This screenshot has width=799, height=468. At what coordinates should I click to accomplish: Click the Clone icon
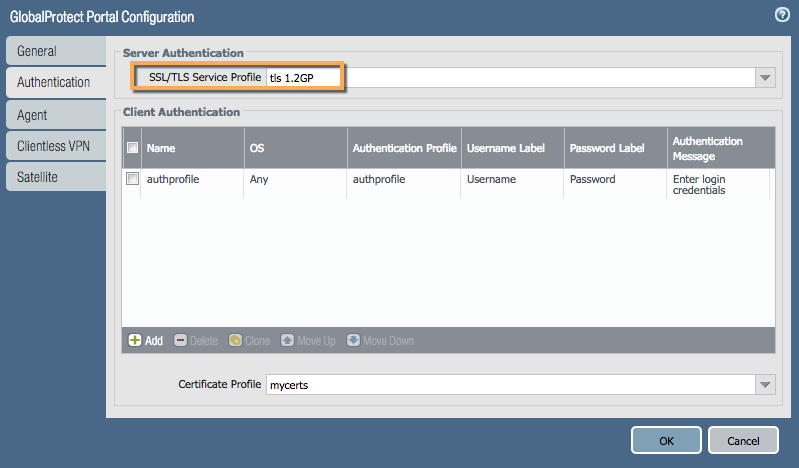(235, 340)
